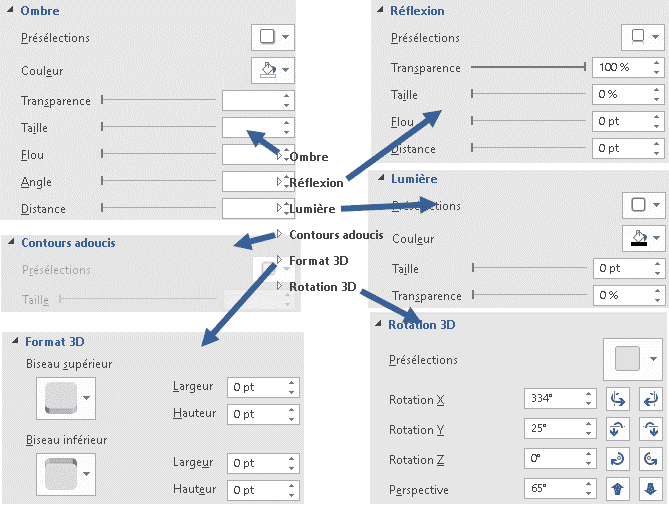Open the Rotation 3D Présélections dropdown
This screenshot has height=505, width=669.
click(633, 359)
